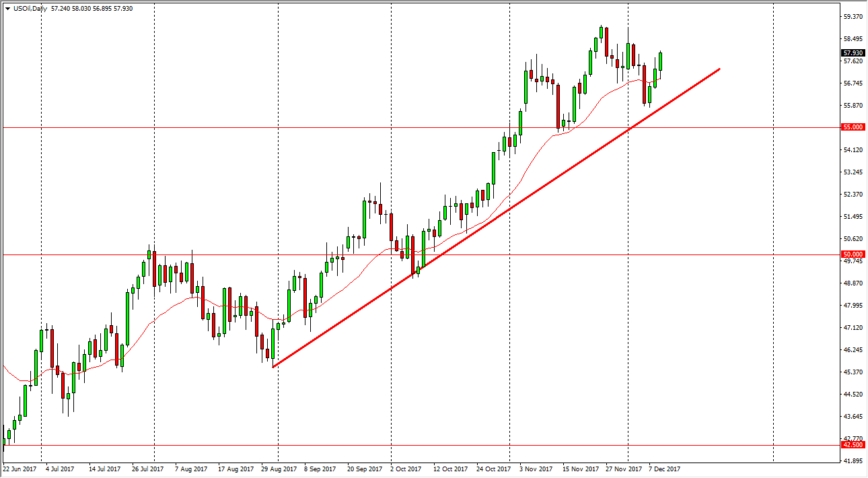Click the 48.870 price axis value
Screen dimensions: 868x478
[x=853, y=283]
